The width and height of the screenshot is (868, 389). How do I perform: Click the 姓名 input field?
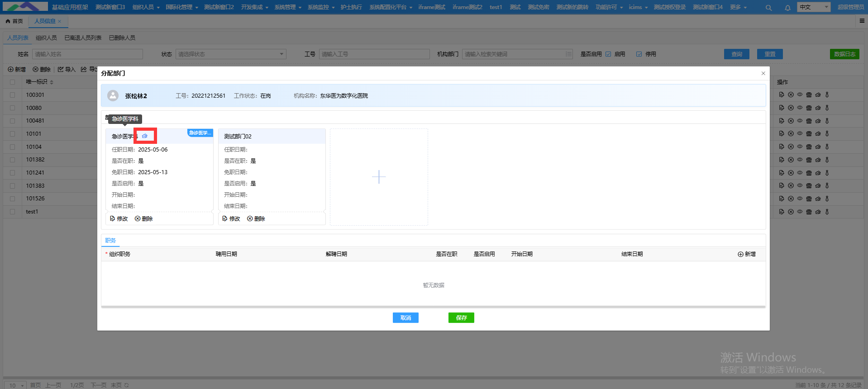click(87, 54)
